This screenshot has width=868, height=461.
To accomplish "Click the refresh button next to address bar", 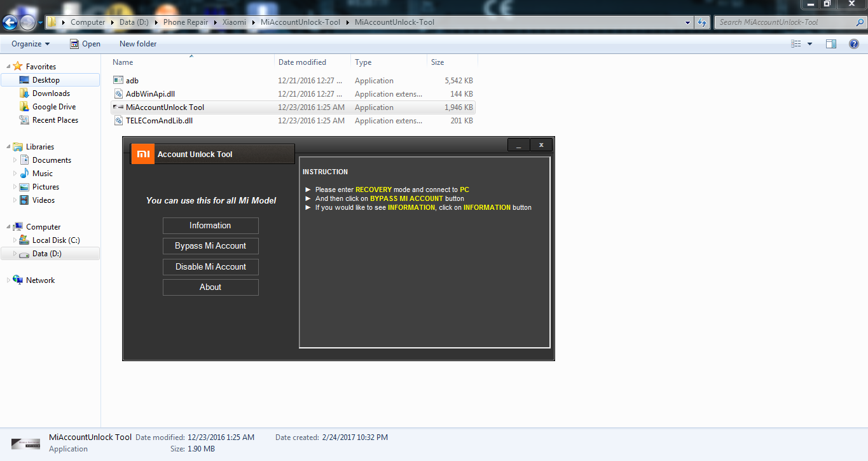I will 702,22.
